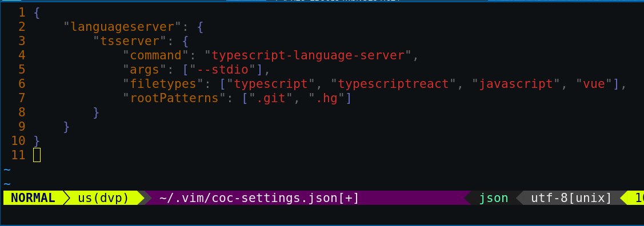
Task: Click the "--stdio" argument string
Action: [223, 70]
